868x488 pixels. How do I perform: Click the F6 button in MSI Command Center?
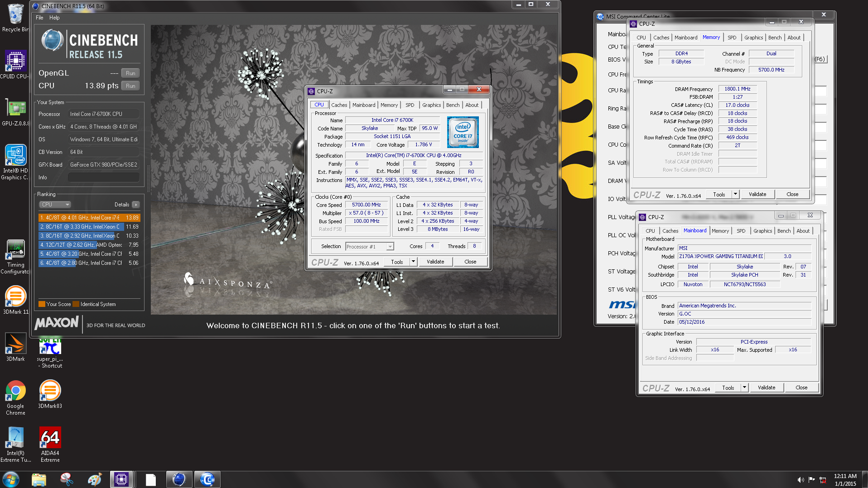pyautogui.click(x=820, y=59)
